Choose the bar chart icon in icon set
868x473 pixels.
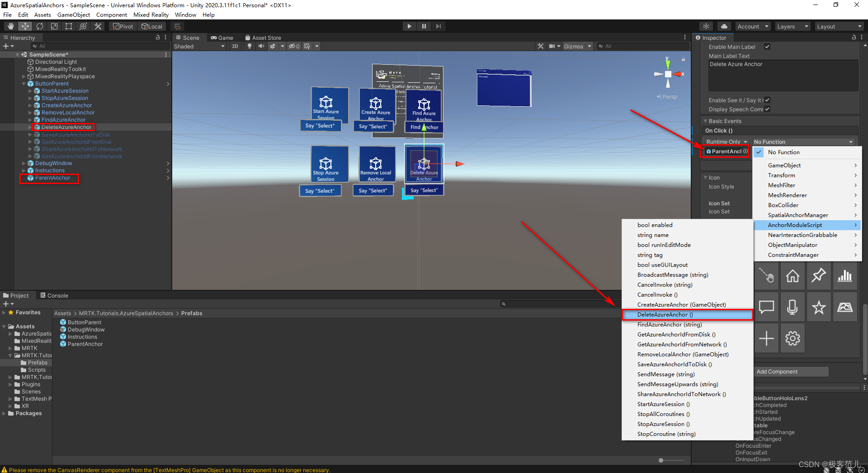845,276
